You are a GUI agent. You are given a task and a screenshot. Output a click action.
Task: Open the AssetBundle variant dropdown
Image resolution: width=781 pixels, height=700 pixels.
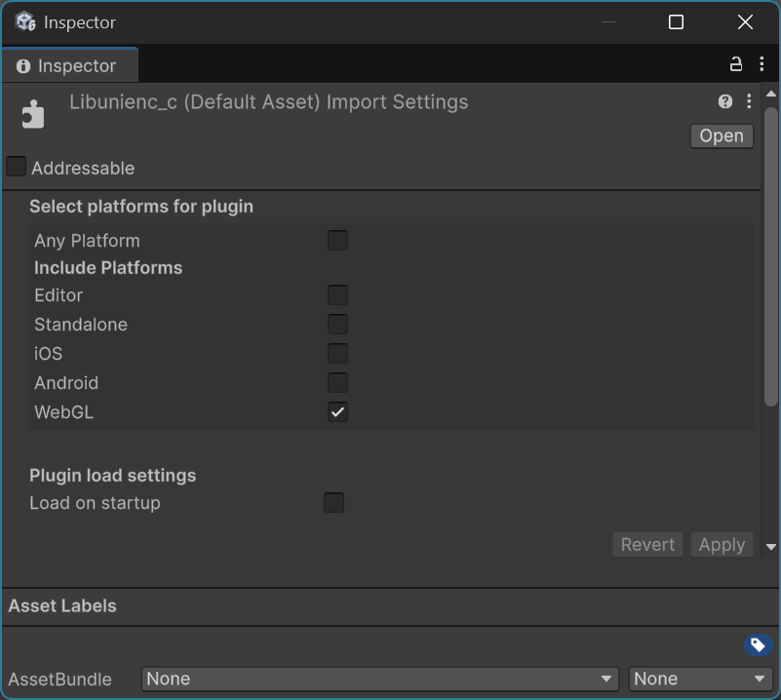(x=700, y=680)
